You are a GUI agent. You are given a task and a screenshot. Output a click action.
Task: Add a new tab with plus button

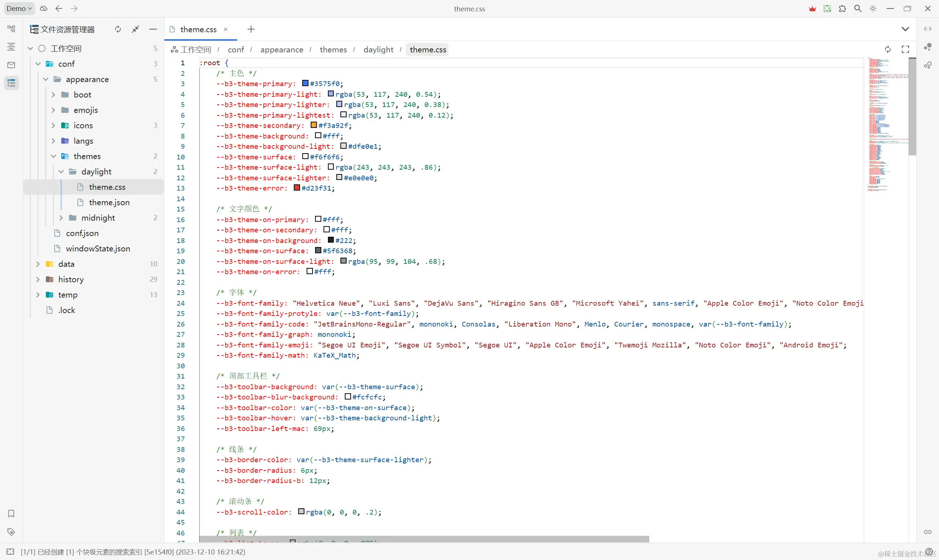tap(251, 29)
